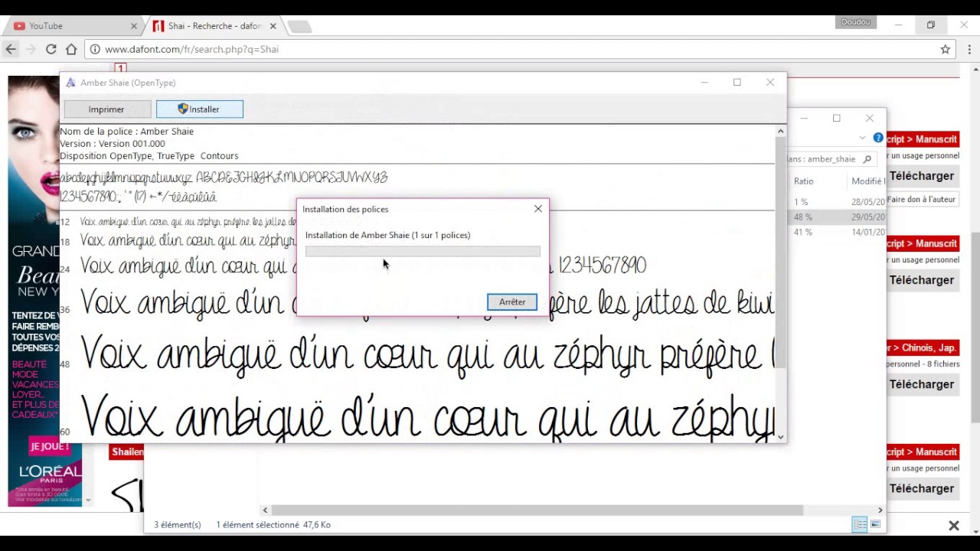The width and height of the screenshot is (980, 551).
Task: Click the first Télécharger button on dafont
Action: click(922, 176)
